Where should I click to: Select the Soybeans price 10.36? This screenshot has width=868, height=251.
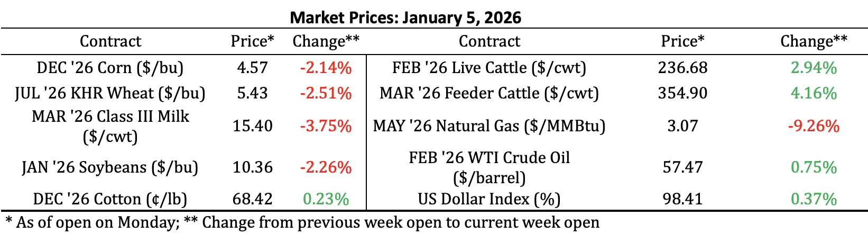point(253,167)
